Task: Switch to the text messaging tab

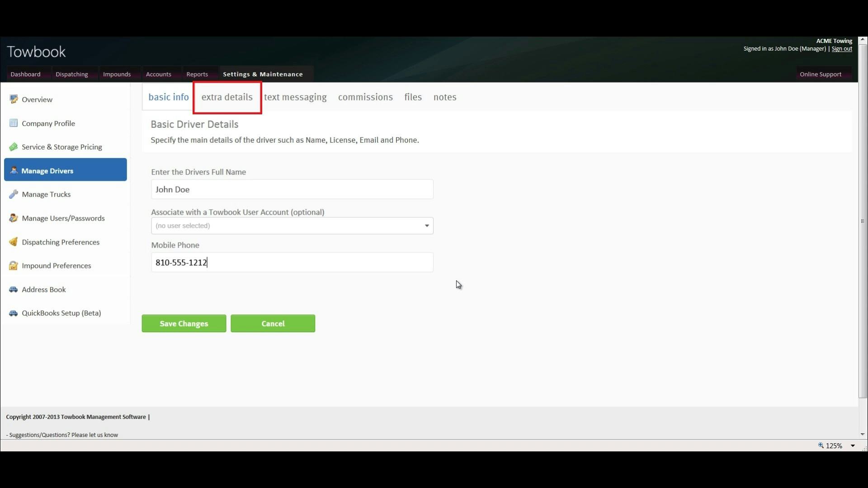Action: coord(295,97)
